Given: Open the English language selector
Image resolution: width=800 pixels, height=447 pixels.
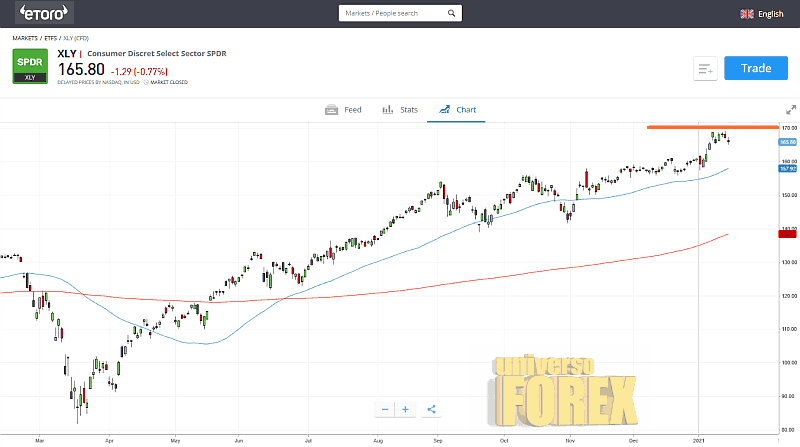Looking at the screenshot, I should pyautogui.click(x=771, y=14).
